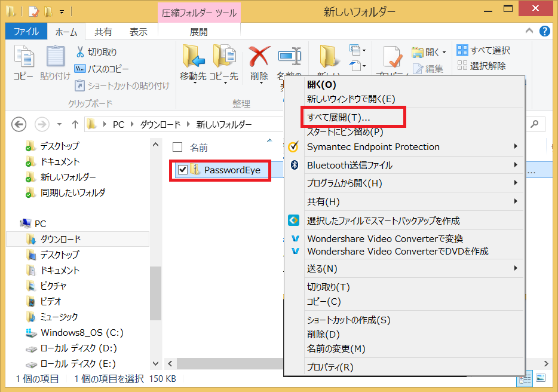Click ショートカットの貼り付け in the ribbon

(122, 85)
